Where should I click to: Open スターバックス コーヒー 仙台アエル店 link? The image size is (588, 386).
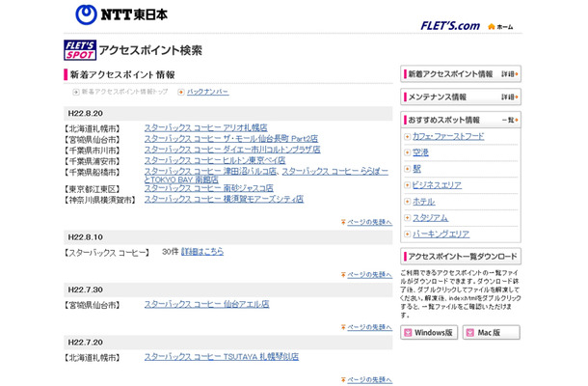206,304
